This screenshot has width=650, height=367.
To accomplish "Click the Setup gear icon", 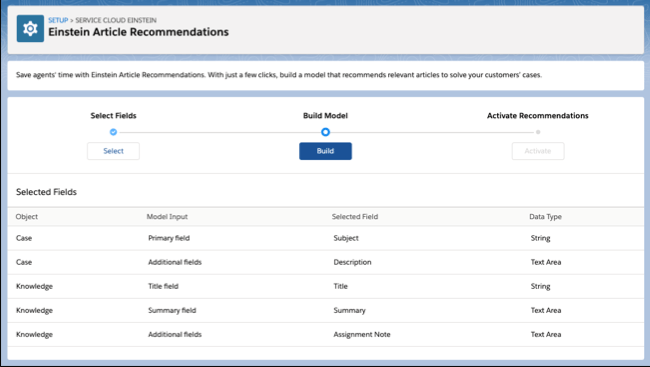I will click(30, 29).
